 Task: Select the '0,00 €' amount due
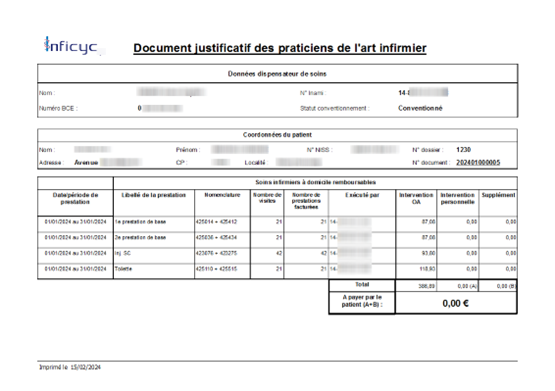click(456, 303)
